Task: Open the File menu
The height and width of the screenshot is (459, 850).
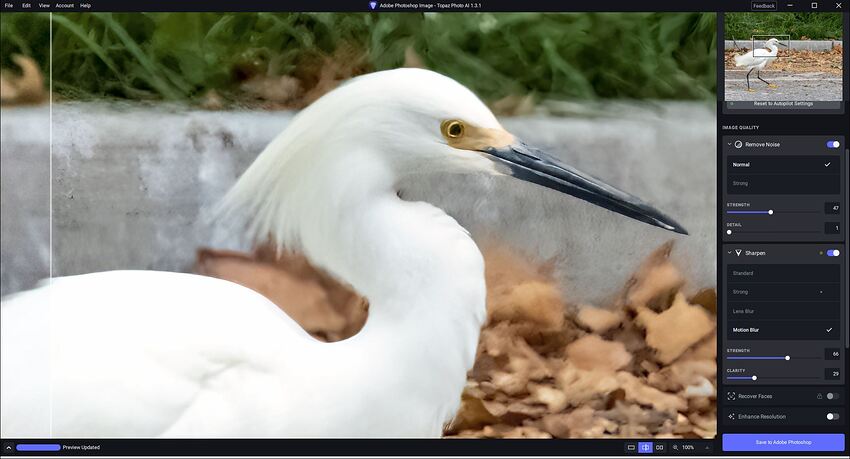Action: point(9,5)
